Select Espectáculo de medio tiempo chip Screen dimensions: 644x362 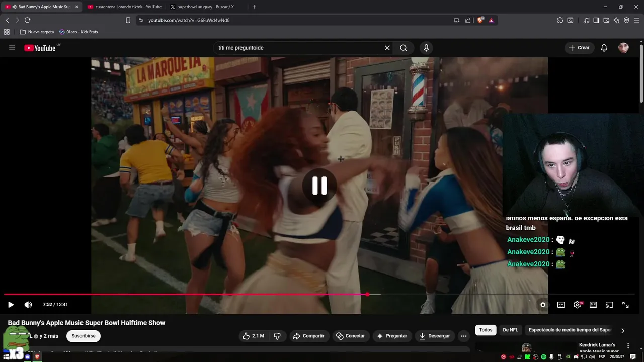click(x=570, y=330)
